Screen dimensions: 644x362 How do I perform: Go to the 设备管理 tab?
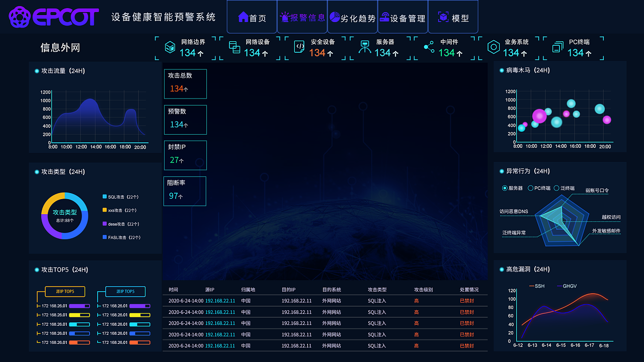coord(403,17)
